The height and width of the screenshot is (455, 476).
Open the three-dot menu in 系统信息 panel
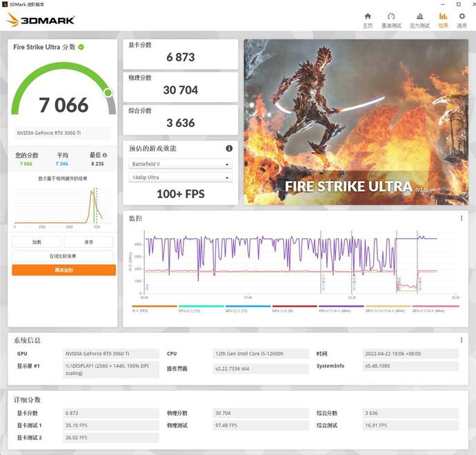point(462,340)
